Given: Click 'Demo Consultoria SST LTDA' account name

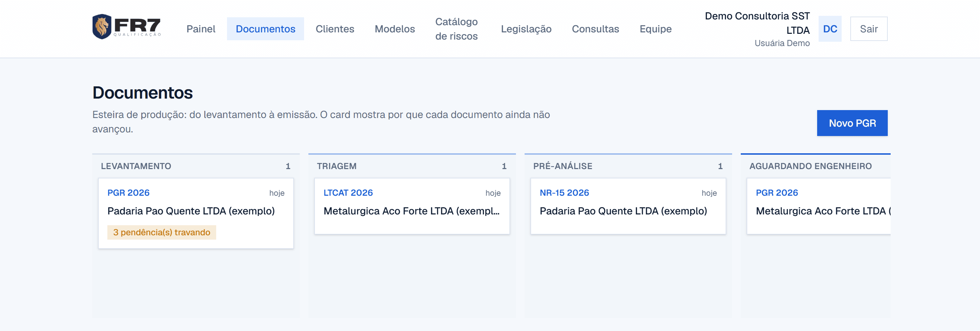Looking at the screenshot, I should pyautogui.click(x=757, y=23).
